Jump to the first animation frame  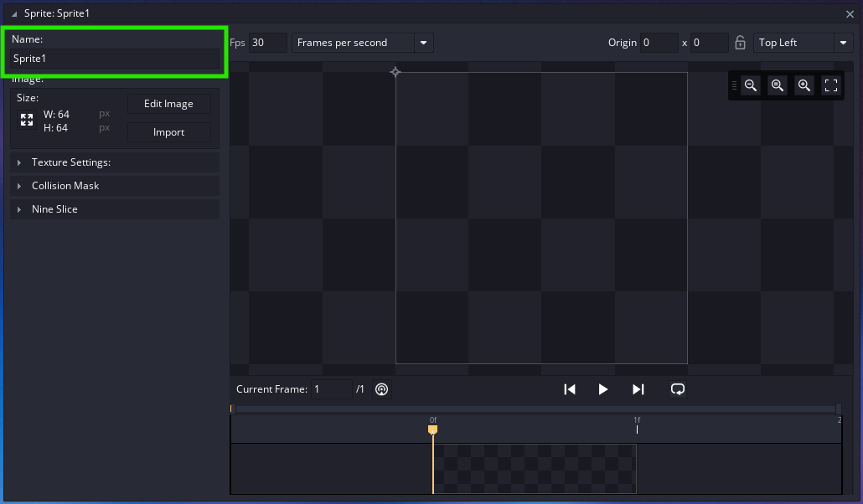(x=570, y=388)
